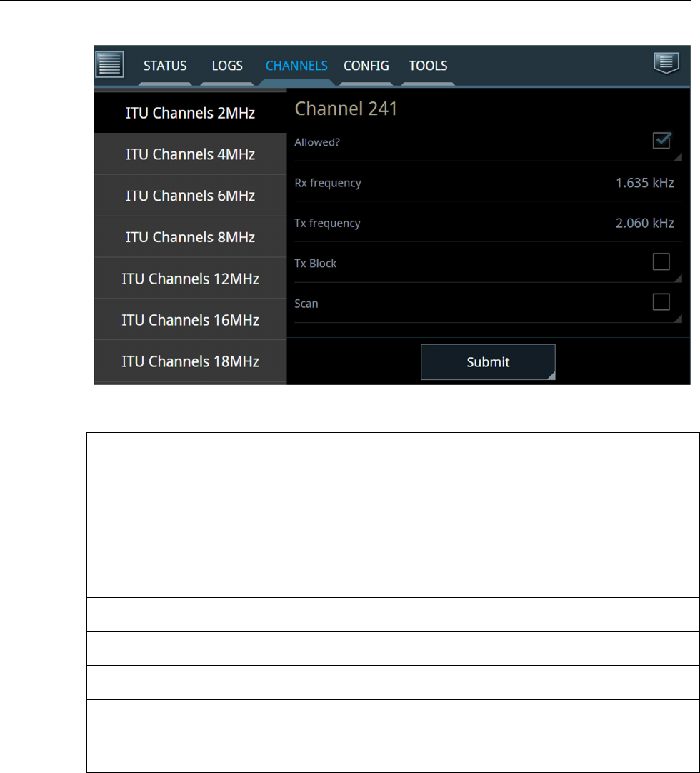Uncheck the Allowed? checkbox
The image size is (700, 773).
pyautogui.click(x=661, y=141)
